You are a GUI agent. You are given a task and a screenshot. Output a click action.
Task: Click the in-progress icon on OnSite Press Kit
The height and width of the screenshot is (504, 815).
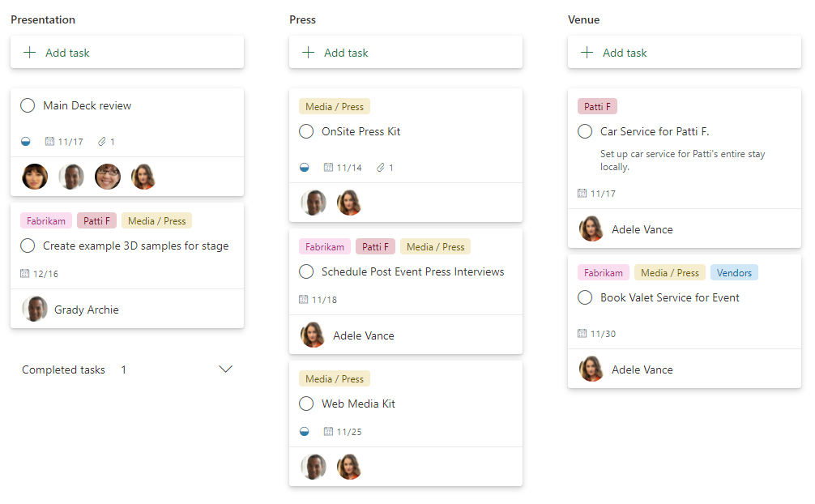pyautogui.click(x=305, y=168)
